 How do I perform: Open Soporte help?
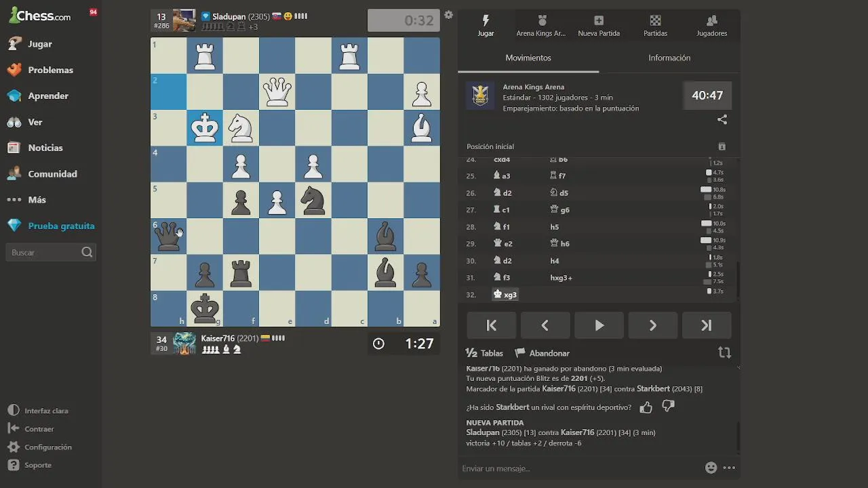(x=37, y=465)
